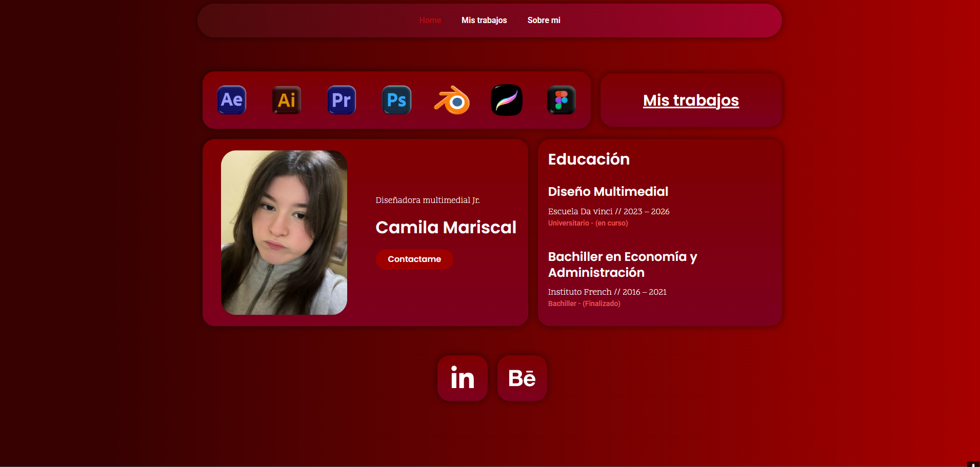This screenshot has width=980, height=467.
Task: Click Escuela Da vinci // 2023 – 2026
Action: tap(609, 211)
